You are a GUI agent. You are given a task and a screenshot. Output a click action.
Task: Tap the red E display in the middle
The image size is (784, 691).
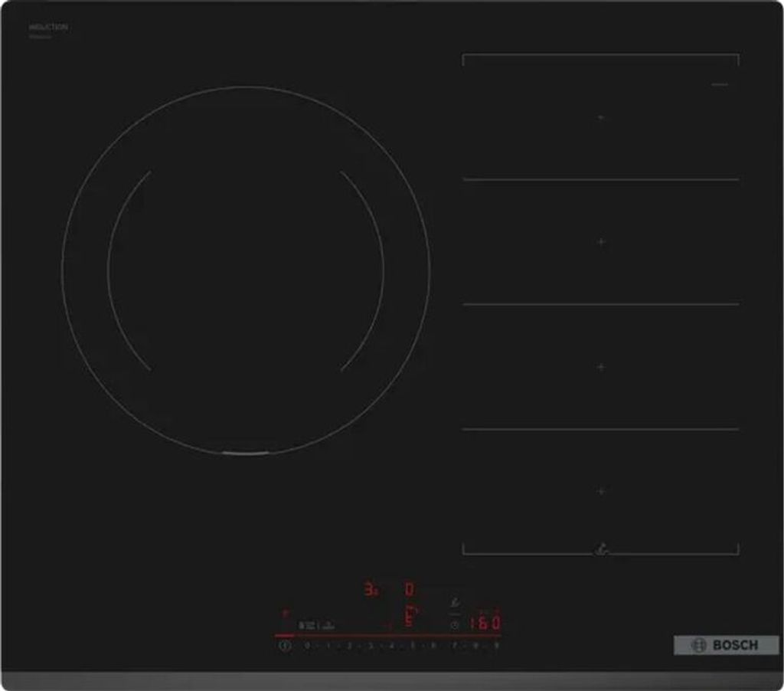click(410, 617)
